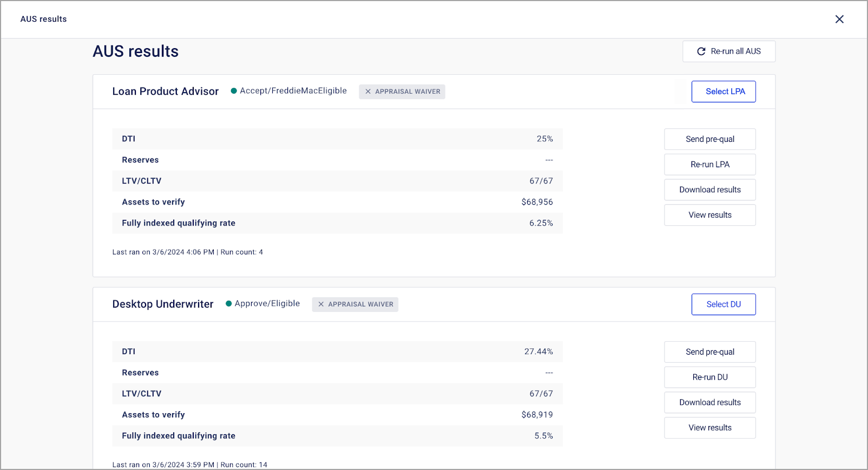The width and height of the screenshot is (868, 470).
Task: Download results for Desktop Underwriter
Action: [710, 402]
